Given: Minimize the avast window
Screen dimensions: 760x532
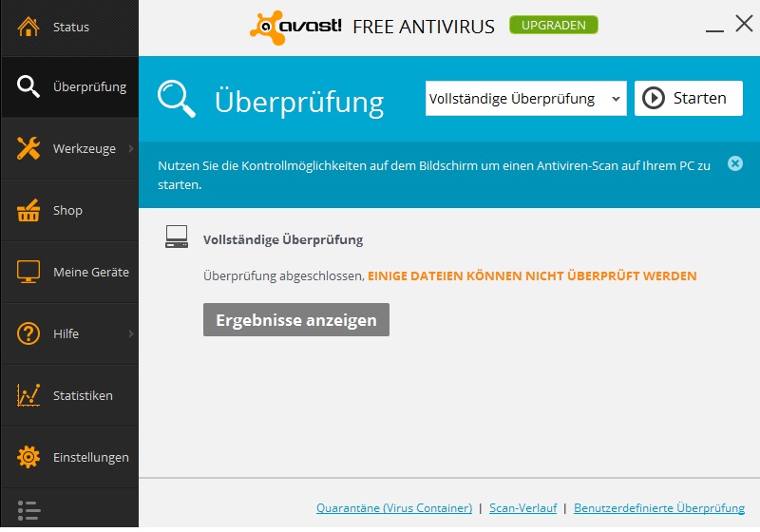Looking at the screenshot, I should (x=714, y=30).
